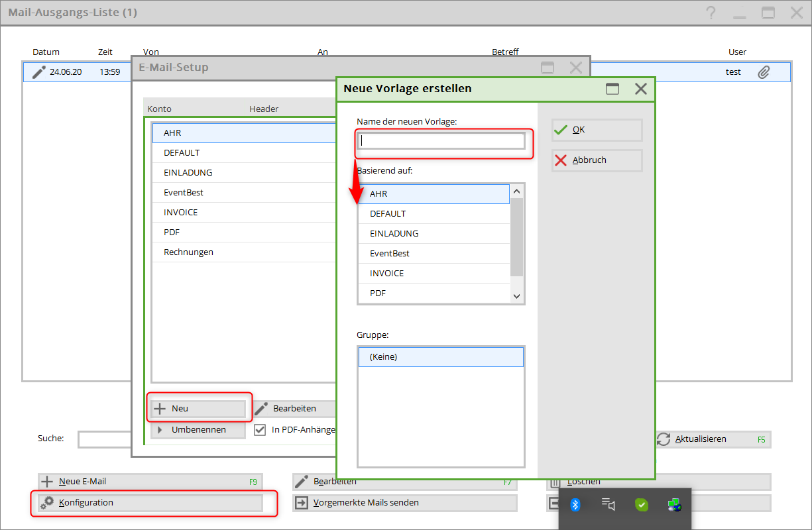Click the scroll-down arrow of the Basierend auf list
The width and height of the screenshot is (812, 530).
tap(517, 296)
